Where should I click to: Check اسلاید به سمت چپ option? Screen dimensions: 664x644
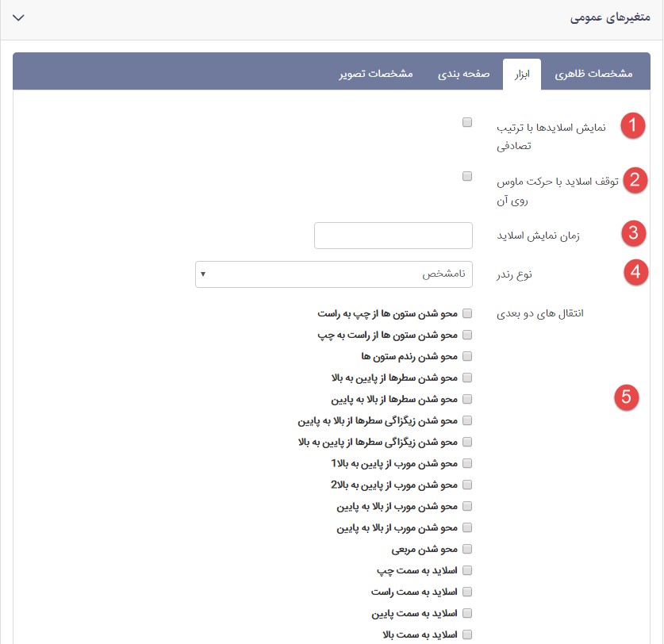pos(467,570)
